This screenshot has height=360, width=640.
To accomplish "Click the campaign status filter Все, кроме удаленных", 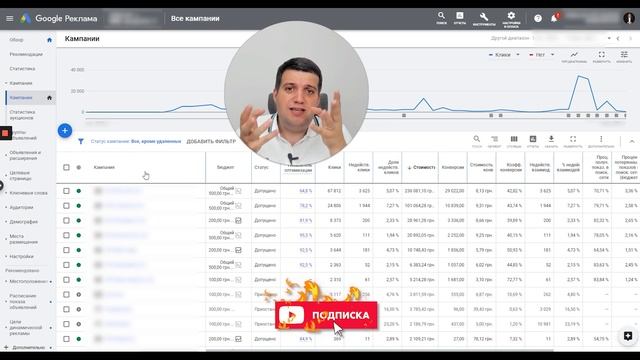I will [136, 141].
